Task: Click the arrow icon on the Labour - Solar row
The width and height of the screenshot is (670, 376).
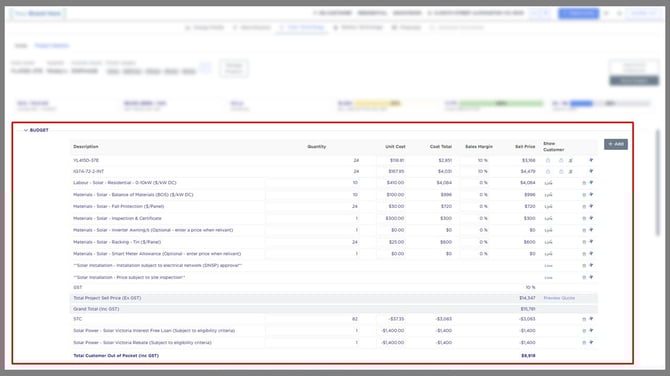Action: point(591,182)
